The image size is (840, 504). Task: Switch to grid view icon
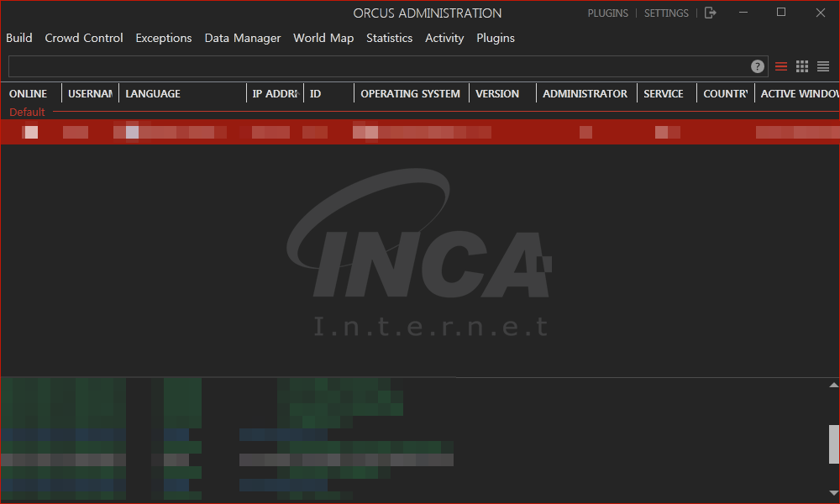[x=802, y=66]
